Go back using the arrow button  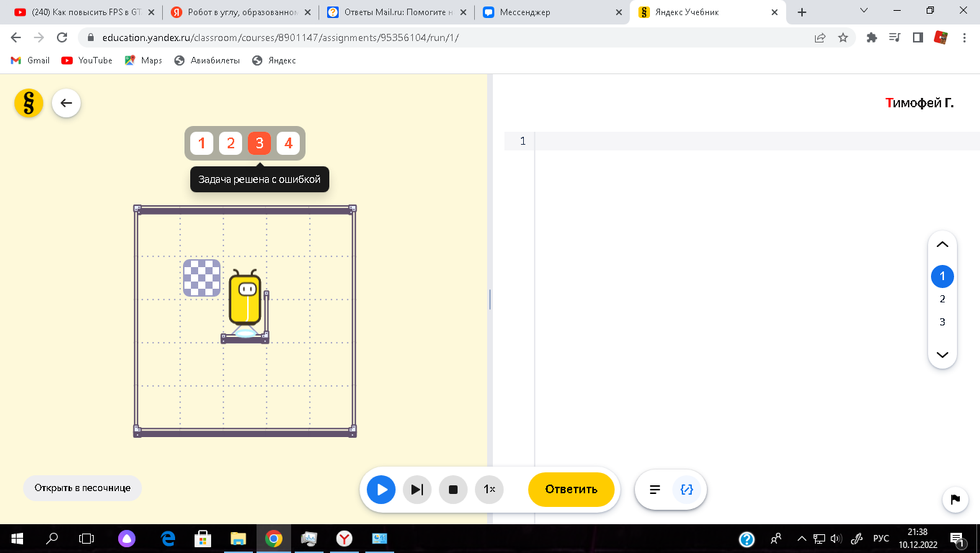(x=66, y=103)
